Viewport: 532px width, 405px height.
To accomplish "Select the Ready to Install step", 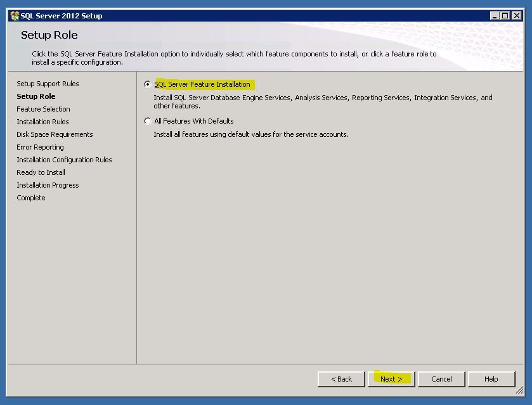I will click(41, 172).
